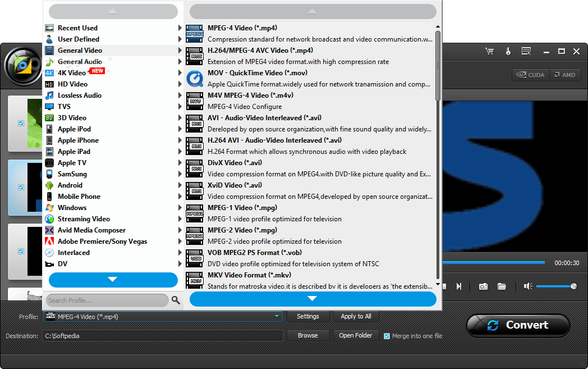
Task: Click the Apple iPad icon
Action: (x=49, y=152)
